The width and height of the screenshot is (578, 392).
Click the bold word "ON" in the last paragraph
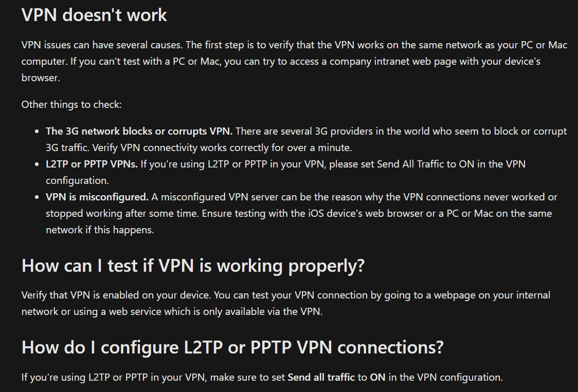click(377, 377)
